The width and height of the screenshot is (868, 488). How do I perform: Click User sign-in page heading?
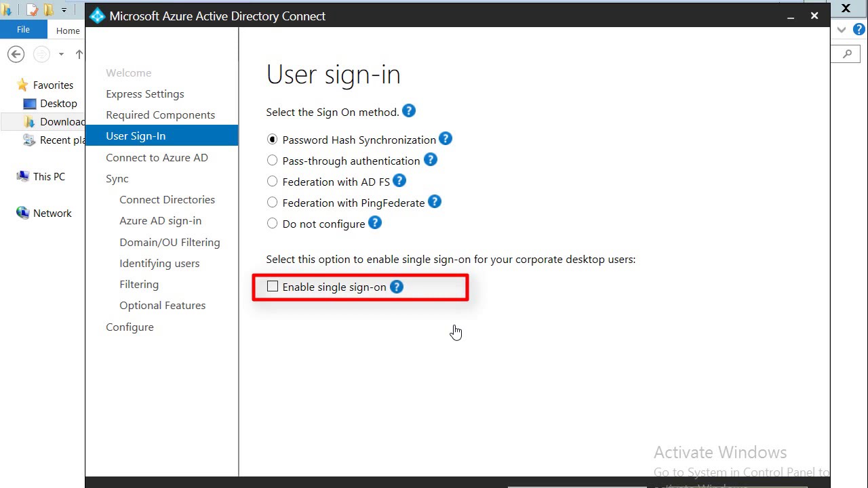pyautogui.click(x=334, y=75)
